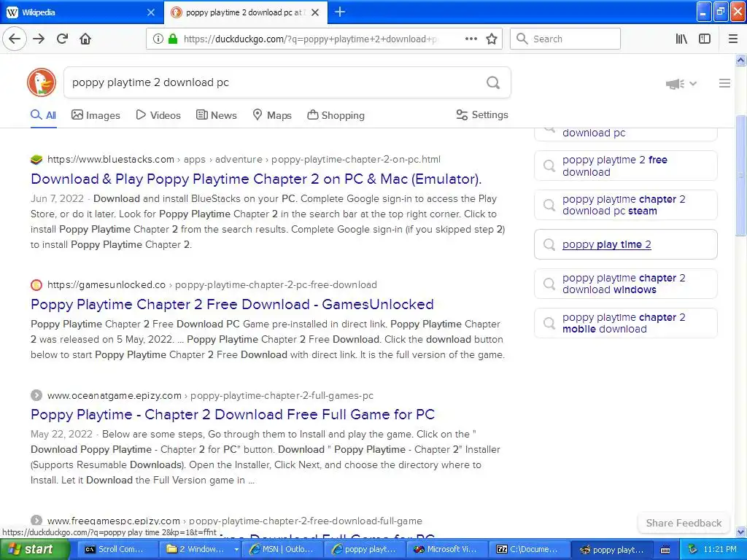Open a new browser tab
The height and width of the screenshot is (560, 747).
click(340, 12)
